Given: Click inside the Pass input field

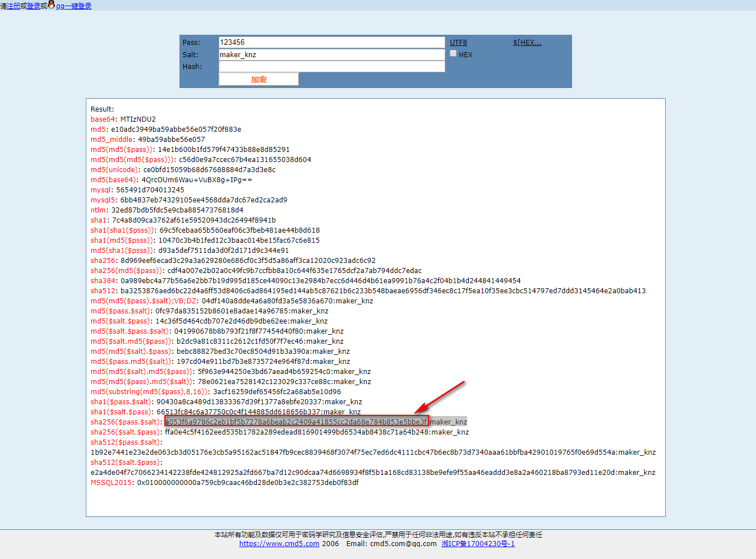Looking at the screenshot, I should [x=331, y=42].
